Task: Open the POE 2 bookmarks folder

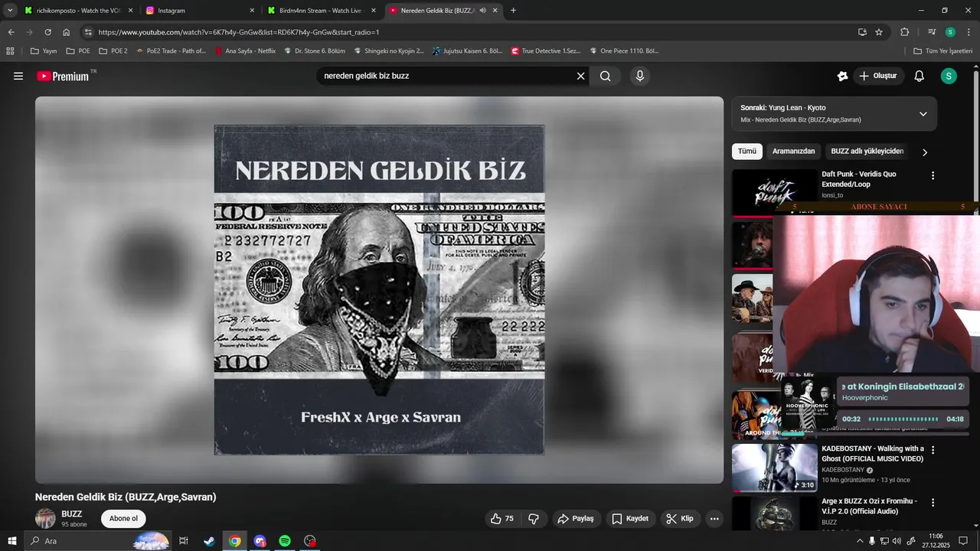Action: coord(113,51)
